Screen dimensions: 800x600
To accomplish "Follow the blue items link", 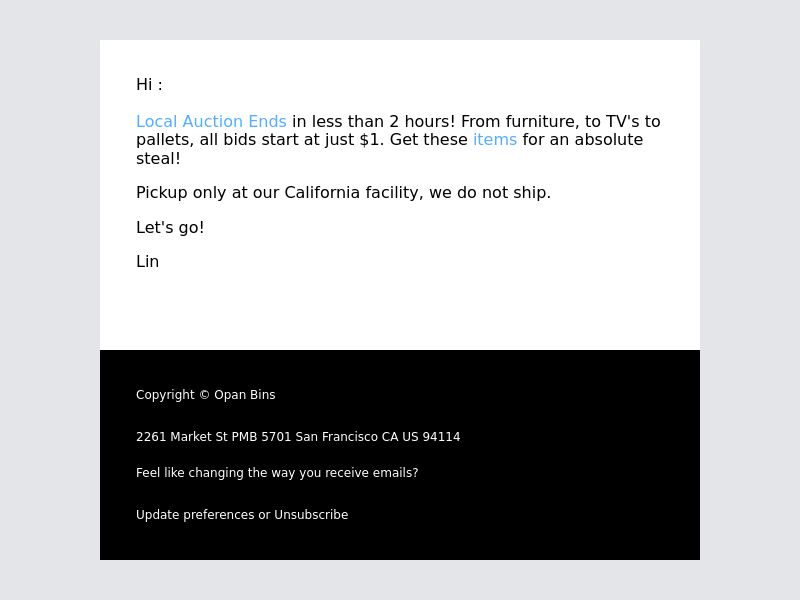I will click(x=495, y=139).
